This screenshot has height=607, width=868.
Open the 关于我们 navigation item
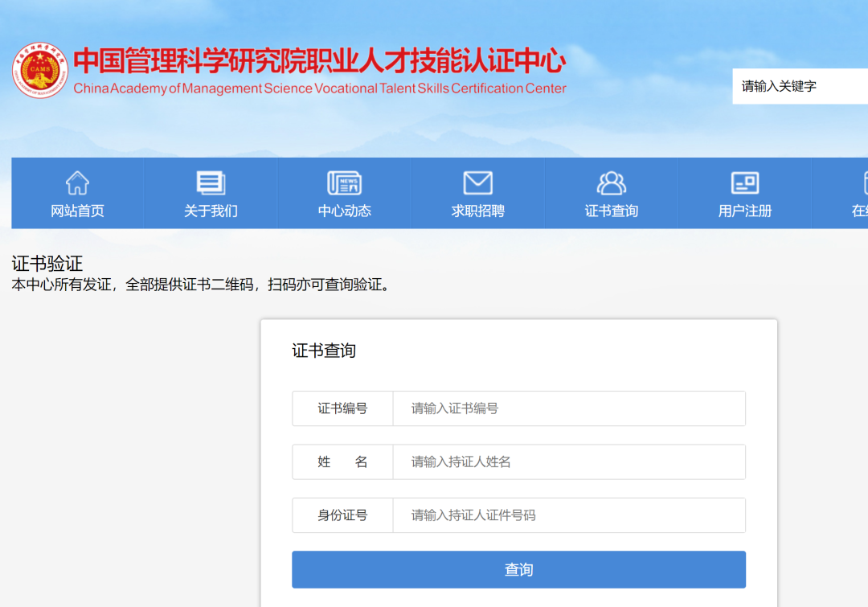coord(210,211)
